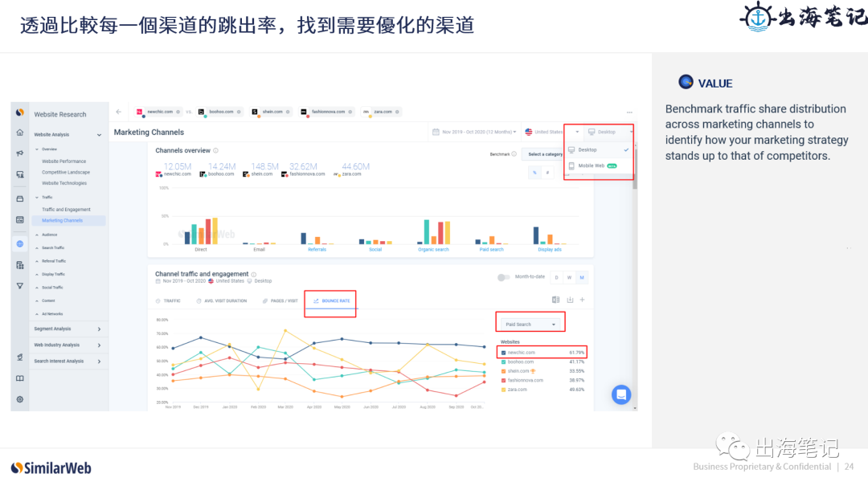Collapse the Website Analysis section
Image resolution: width=868 pixels, height=486 pixels.
click(x=99, y=134)
